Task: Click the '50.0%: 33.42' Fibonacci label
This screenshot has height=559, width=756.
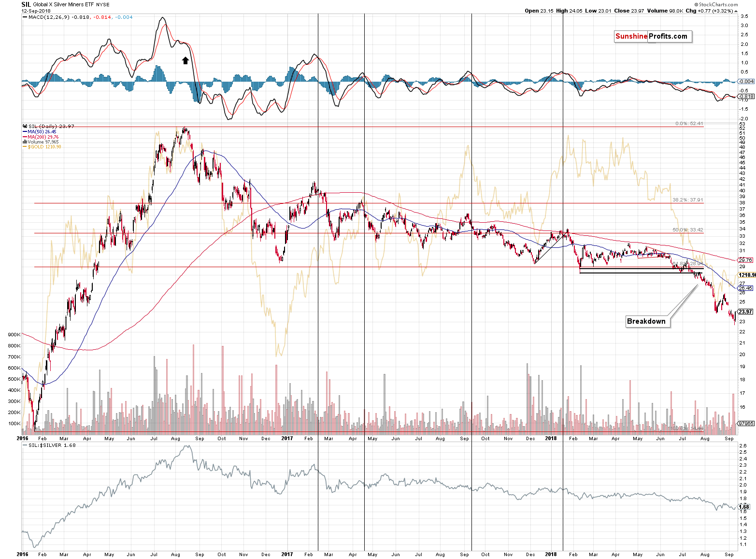Action: pyautogui.click(x=688, y=230)
